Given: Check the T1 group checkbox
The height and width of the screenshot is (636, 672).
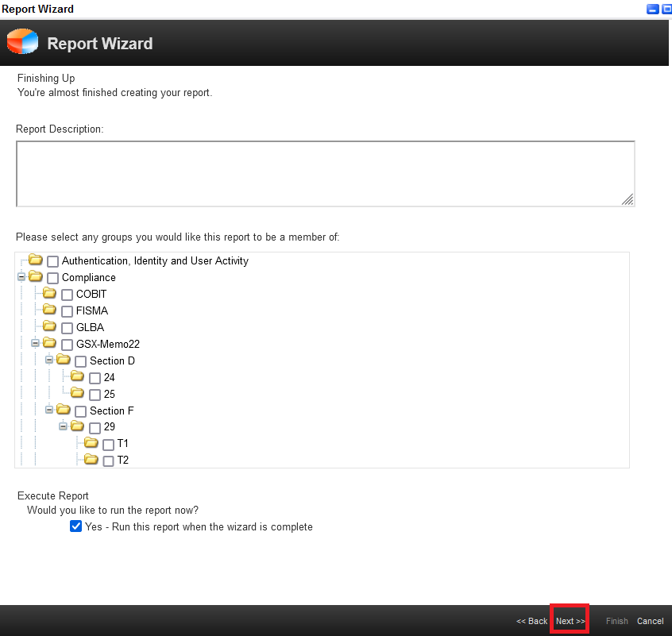Looking at the screenshot, I should 109,445.
